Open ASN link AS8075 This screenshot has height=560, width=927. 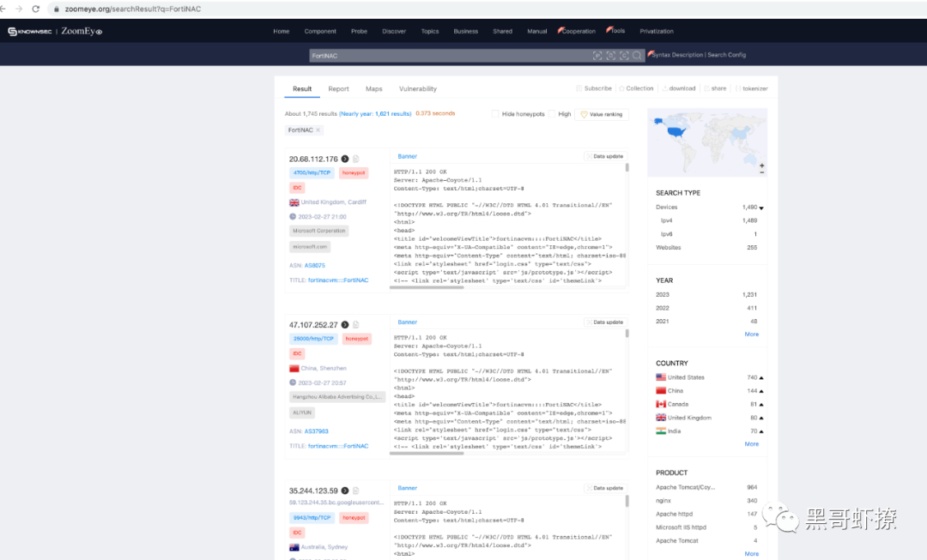click(314, 266)
